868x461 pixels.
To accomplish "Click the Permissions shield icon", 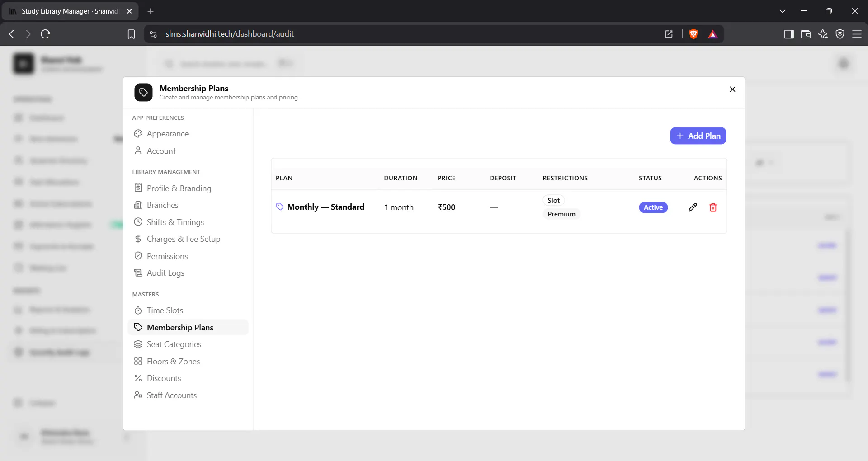I will (138, 256).
